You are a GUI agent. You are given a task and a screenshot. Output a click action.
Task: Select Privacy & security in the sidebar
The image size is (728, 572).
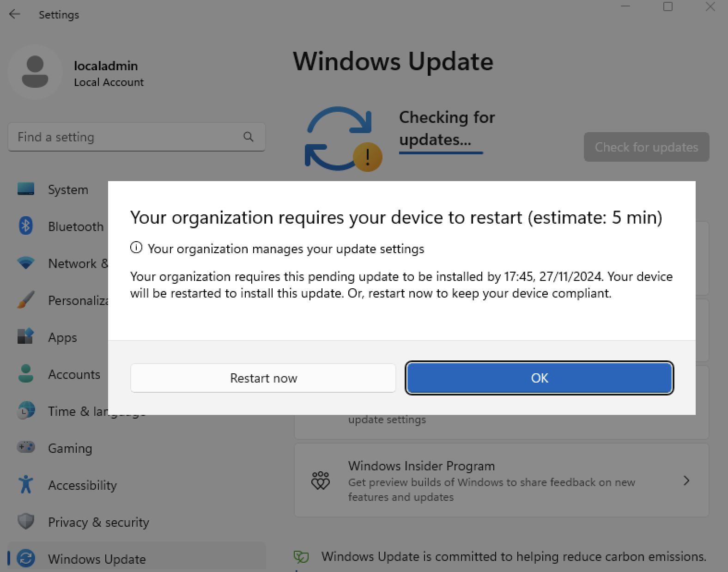98,522
